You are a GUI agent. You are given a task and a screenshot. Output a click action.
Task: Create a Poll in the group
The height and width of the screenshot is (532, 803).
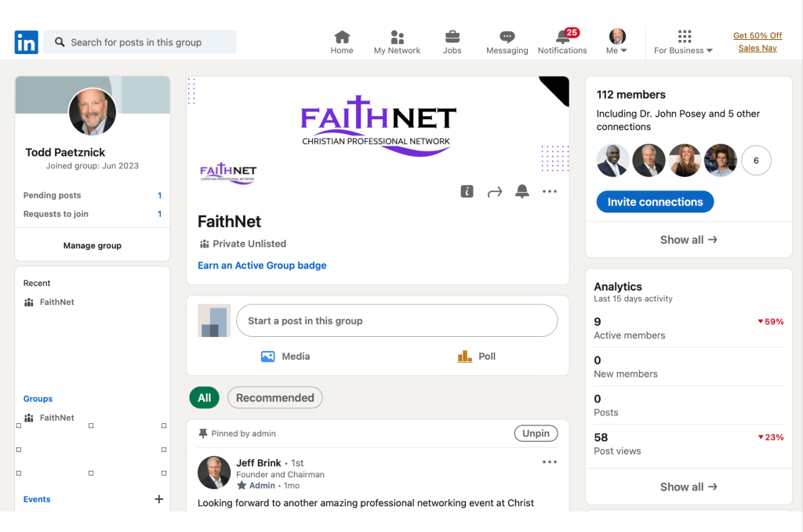coord(477,356)
